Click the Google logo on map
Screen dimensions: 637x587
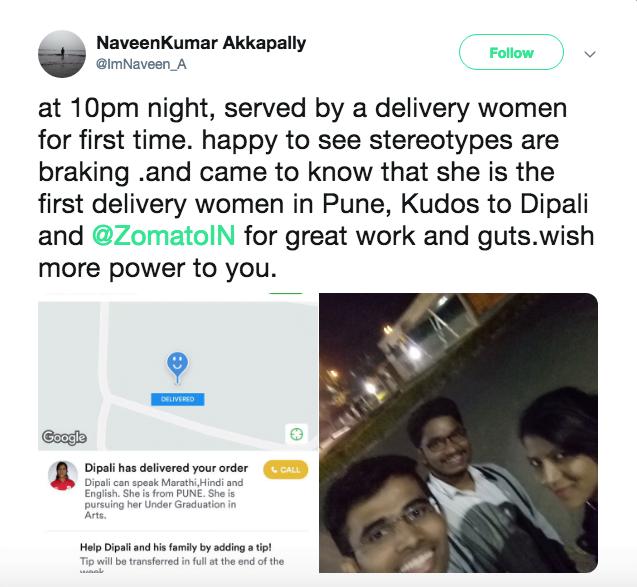tap(64, 437)
